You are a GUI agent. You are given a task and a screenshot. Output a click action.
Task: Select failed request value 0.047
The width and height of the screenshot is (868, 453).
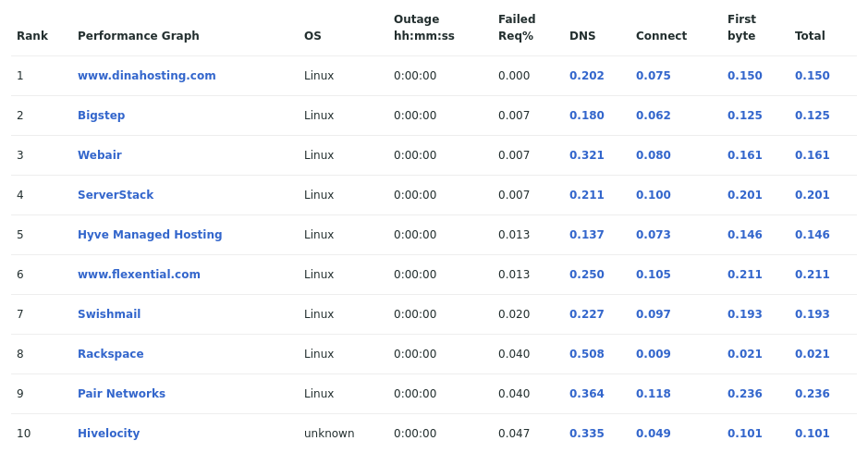click(x=514, y=434)
